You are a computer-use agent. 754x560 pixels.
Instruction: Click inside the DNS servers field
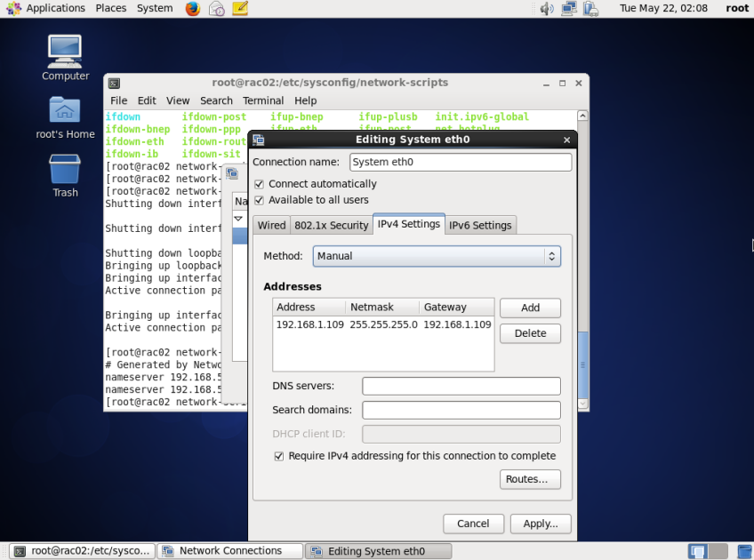tap(461, 386)
